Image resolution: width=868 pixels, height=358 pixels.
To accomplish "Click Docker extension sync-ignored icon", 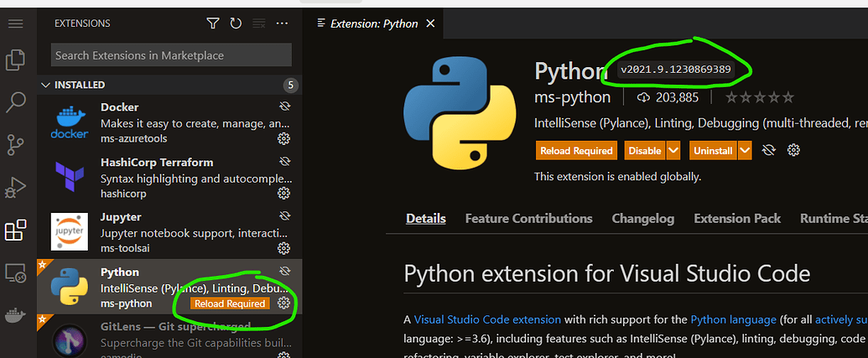I will [284, 106].
